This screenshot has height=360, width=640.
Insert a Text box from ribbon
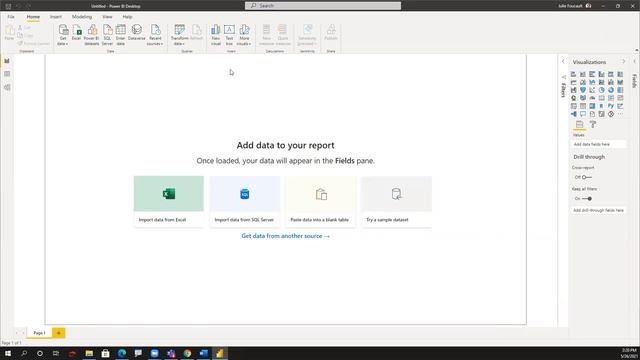tap(229, 35)
